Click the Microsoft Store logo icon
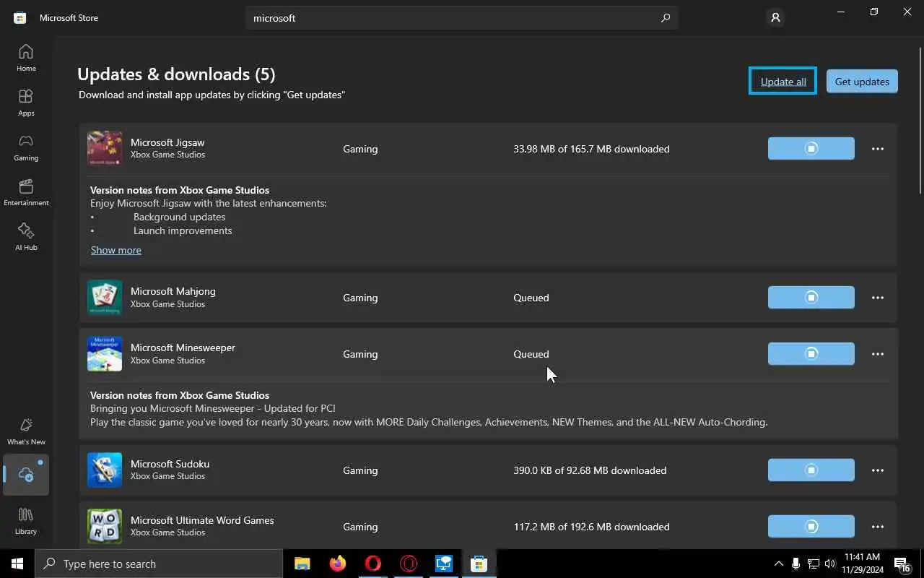Image resolution: width=924 pixels, height=578 pixels. click(20, 18)
